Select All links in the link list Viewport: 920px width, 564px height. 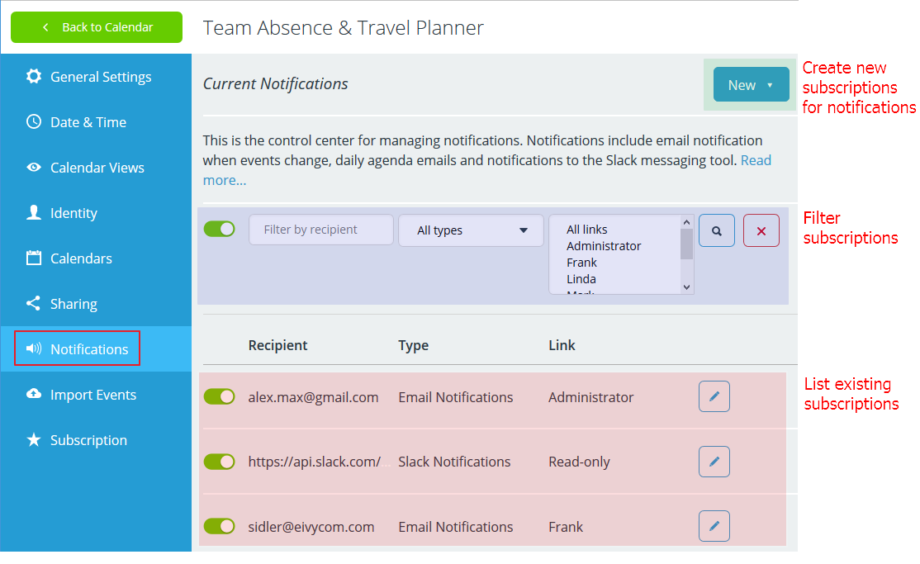(x=587, y=229)
